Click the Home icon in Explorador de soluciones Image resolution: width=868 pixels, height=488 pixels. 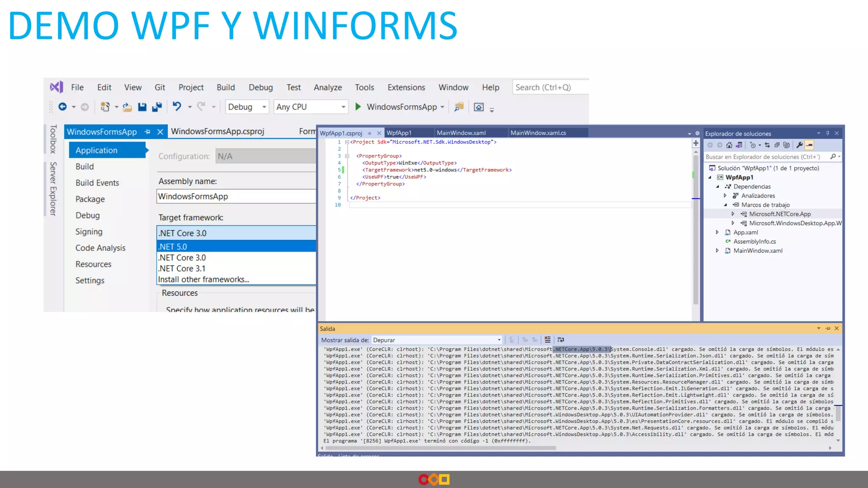[x=729, y=145]
